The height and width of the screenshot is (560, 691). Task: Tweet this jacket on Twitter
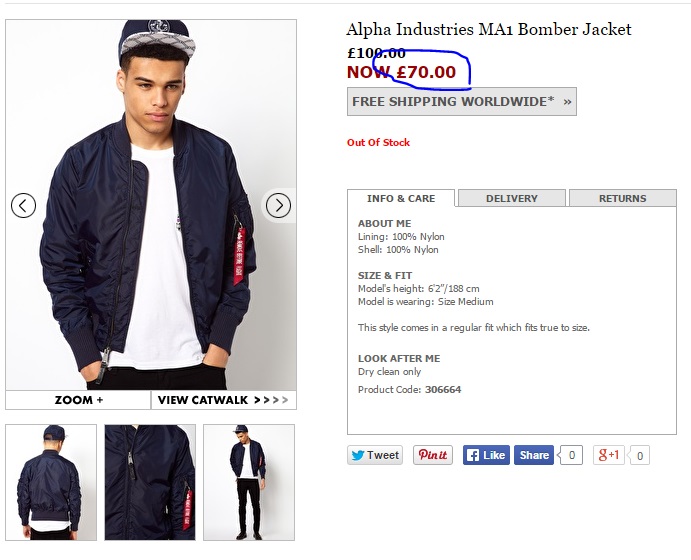coord(375,455)
